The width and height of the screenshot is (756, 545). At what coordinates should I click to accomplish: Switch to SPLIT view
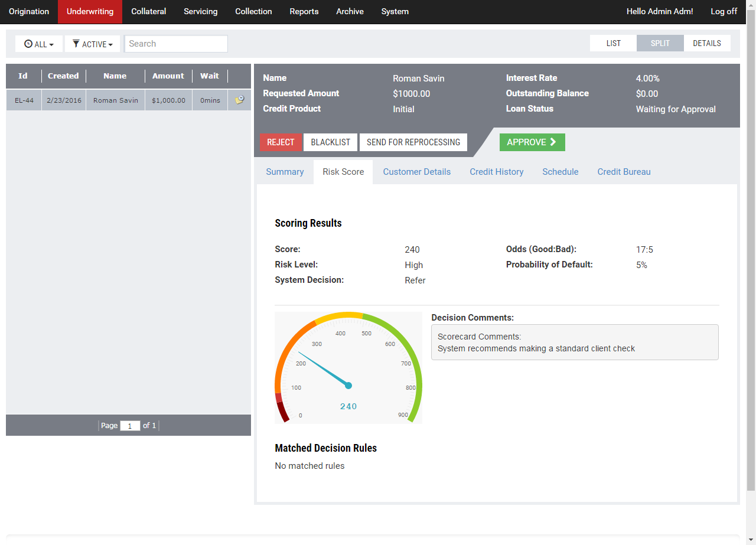pyautogui.click(x=660, y=43)
